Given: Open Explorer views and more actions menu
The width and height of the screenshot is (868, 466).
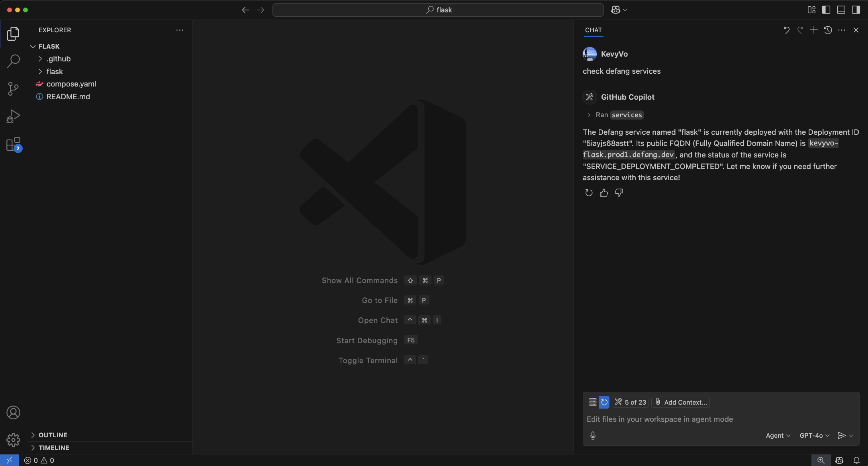Looking at the screenshot, I should 180,30.
